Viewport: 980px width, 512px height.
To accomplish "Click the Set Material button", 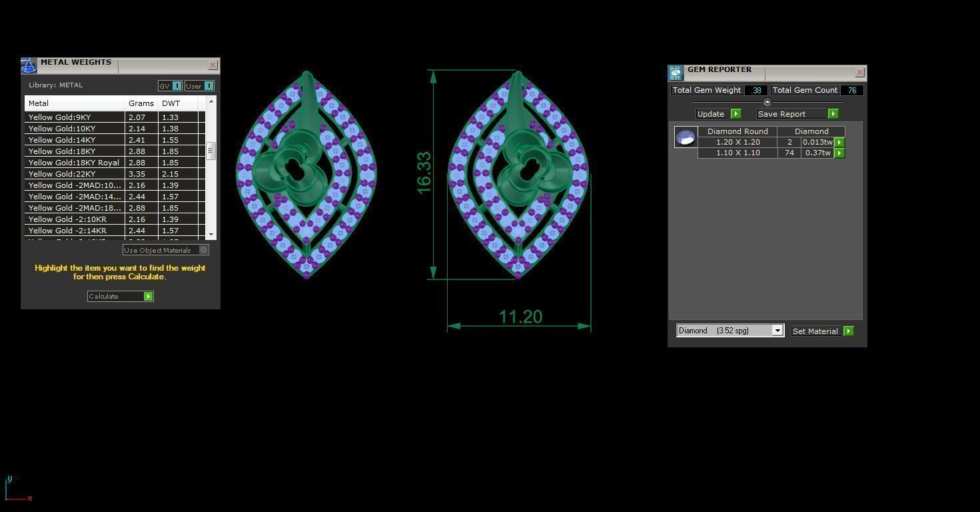I will click(815, 331).
